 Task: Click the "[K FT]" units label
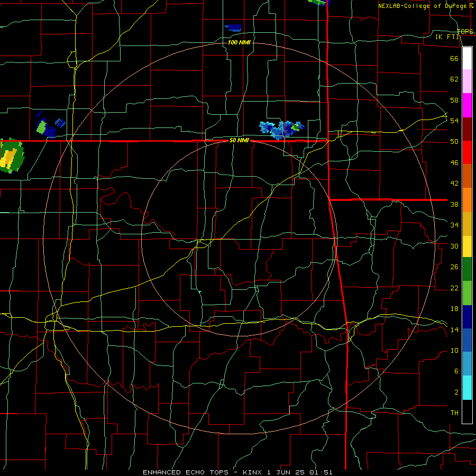[x=447, y=37]
